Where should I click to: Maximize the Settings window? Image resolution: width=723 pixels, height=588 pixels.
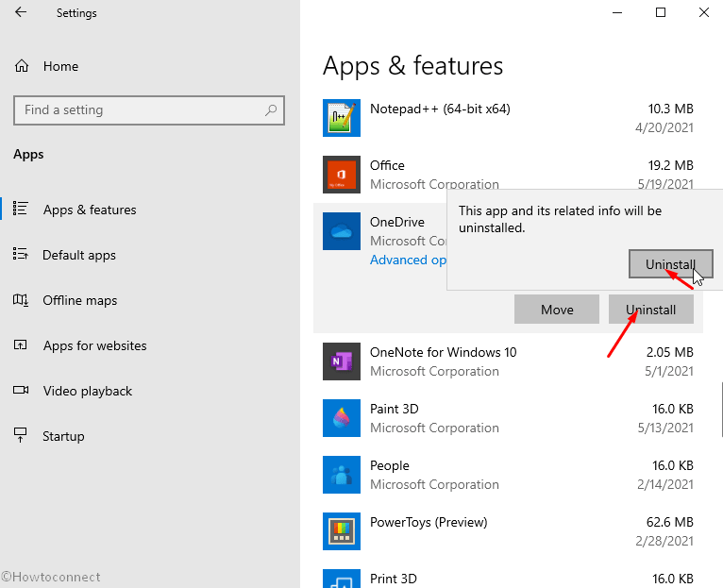pyautogui.click(x=661, y=12)
